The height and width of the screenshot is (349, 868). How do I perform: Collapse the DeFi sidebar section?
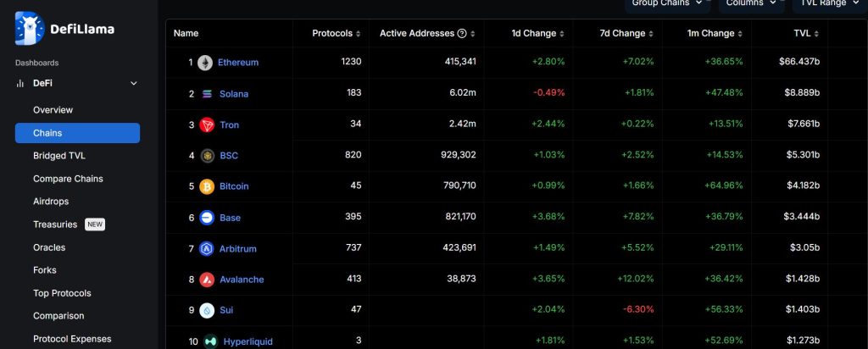pyautogui.click(x=133, y=84)
